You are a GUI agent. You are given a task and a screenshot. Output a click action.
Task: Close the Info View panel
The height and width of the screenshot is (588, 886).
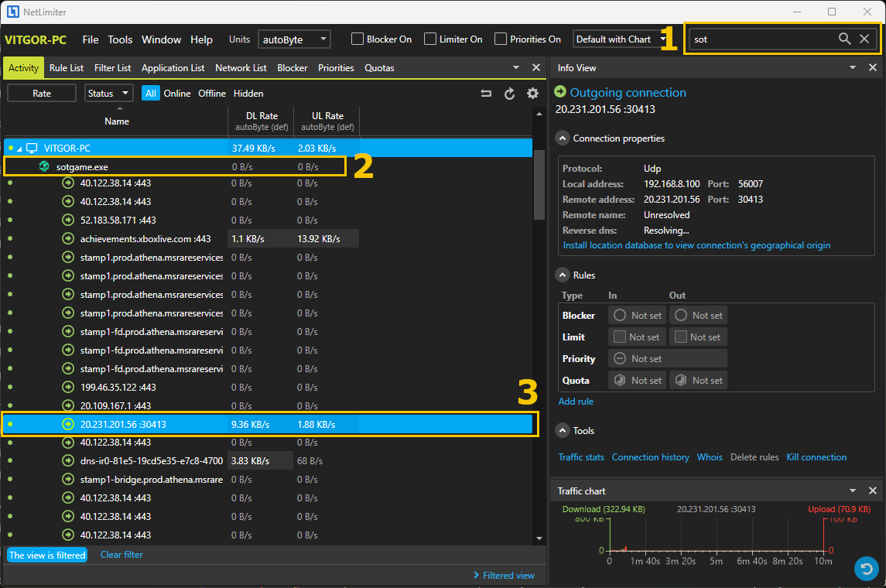coord(873,68)
